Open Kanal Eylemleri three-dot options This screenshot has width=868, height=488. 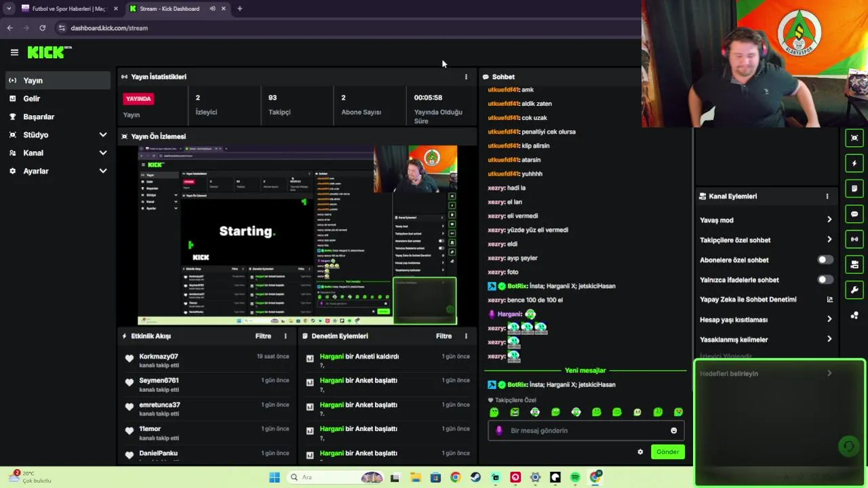tap(827, 196)
